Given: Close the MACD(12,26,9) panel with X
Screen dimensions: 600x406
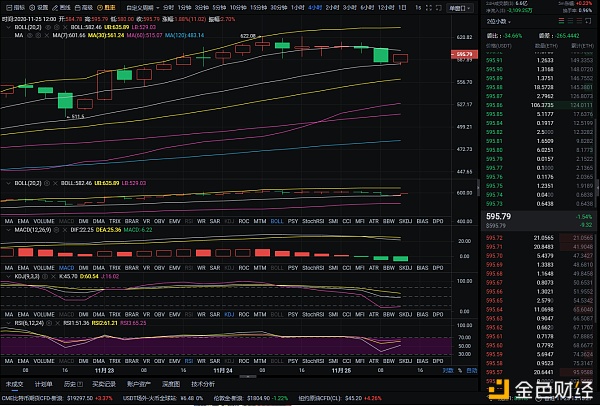Looking at the screenshot, I should (64, 230).
